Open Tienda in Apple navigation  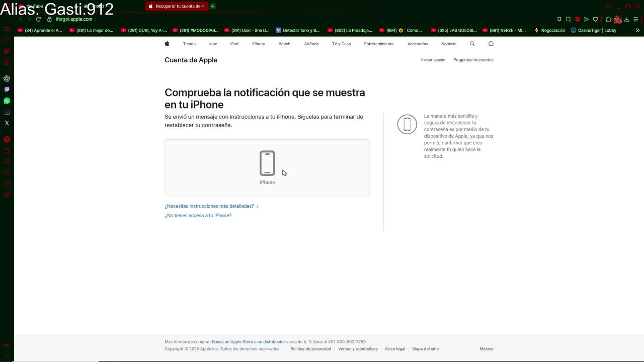coord(189,44)
